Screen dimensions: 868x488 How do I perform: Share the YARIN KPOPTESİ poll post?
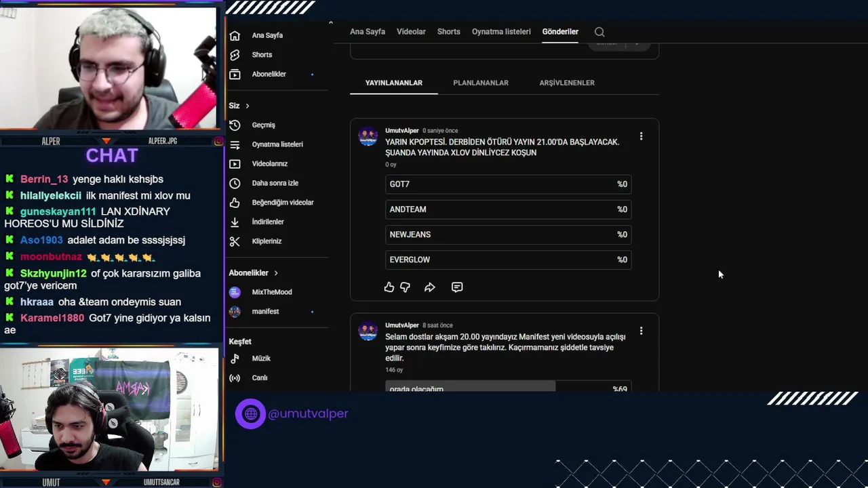pos(429,287)
